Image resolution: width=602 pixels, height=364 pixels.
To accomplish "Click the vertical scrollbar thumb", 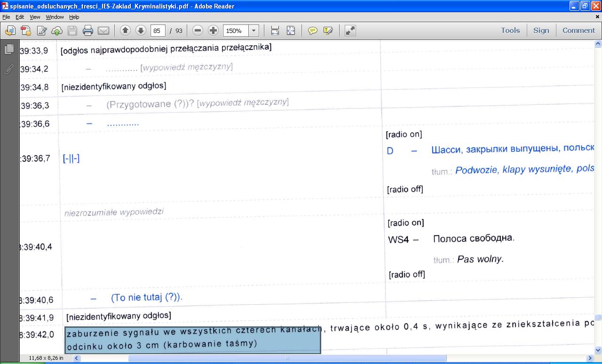I will point(598,317).
